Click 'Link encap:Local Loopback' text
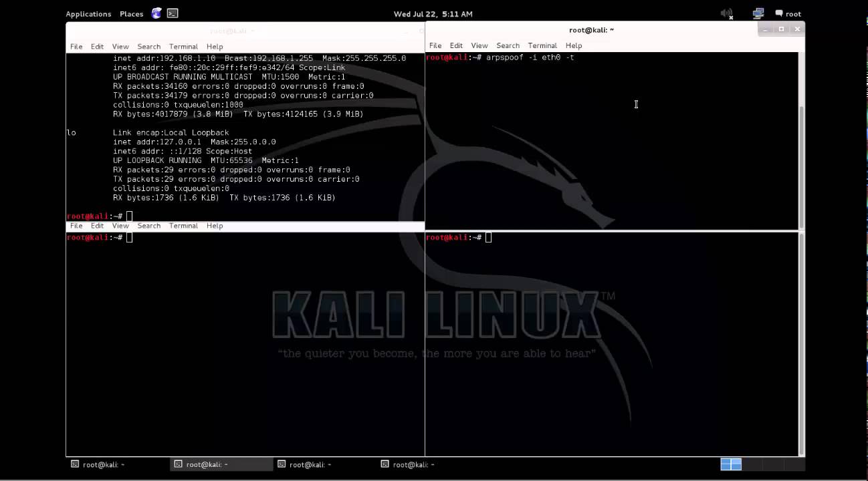This screenshot has width=868, height=481. click(x=171, y=133)
